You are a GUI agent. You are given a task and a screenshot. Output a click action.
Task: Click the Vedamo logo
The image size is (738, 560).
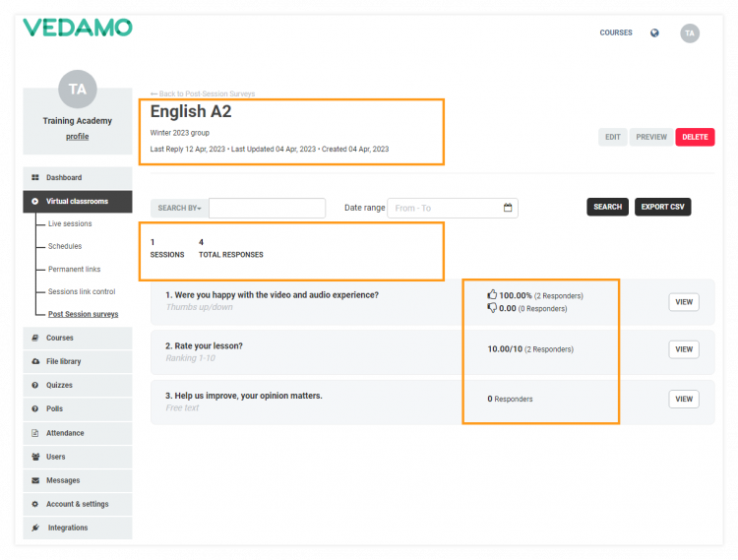click(78, 28)
